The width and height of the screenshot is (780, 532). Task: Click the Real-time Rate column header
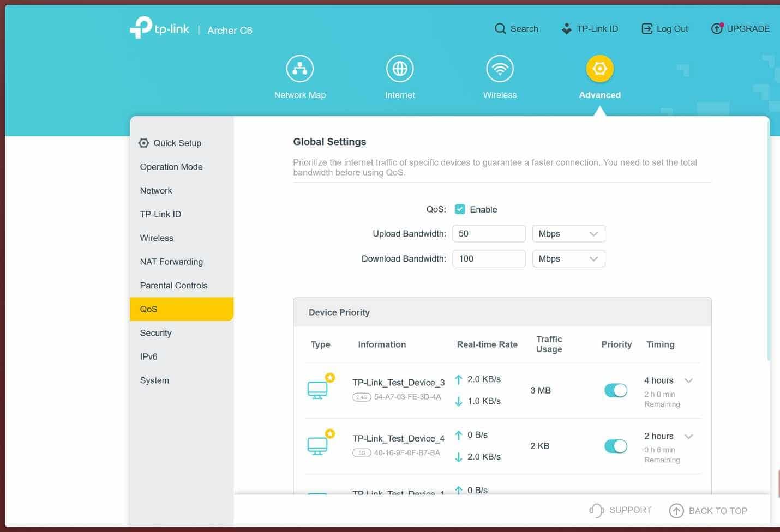point(487,344)
